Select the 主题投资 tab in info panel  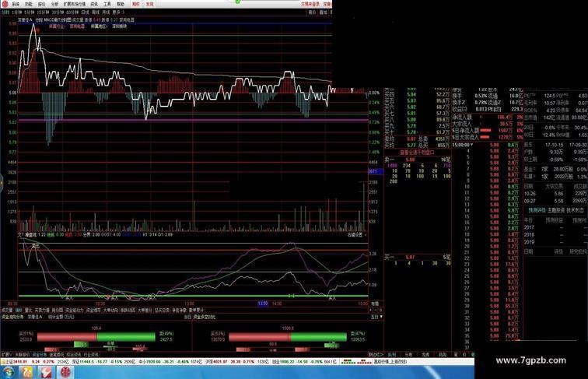point(556,211)
